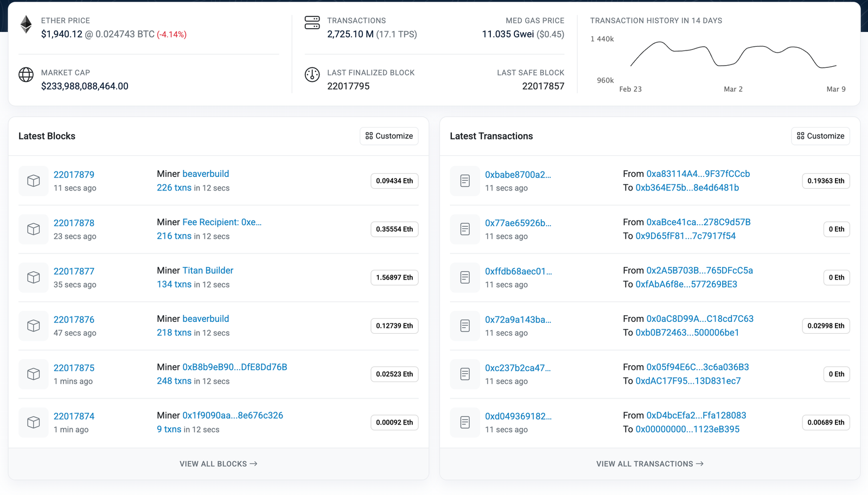868x495 pixels.
Task: Click the document icon for transaction 0xd049369182
Action: click(465, 422)
